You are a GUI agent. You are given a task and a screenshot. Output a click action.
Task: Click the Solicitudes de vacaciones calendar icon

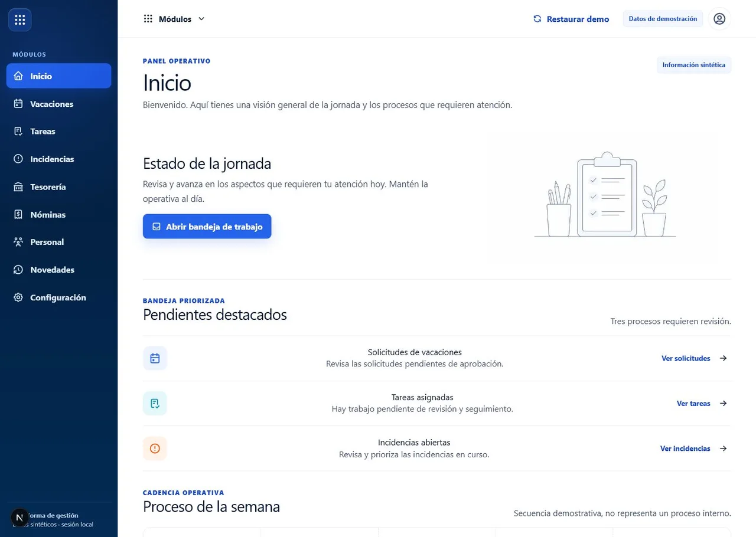tap(155, 358)
